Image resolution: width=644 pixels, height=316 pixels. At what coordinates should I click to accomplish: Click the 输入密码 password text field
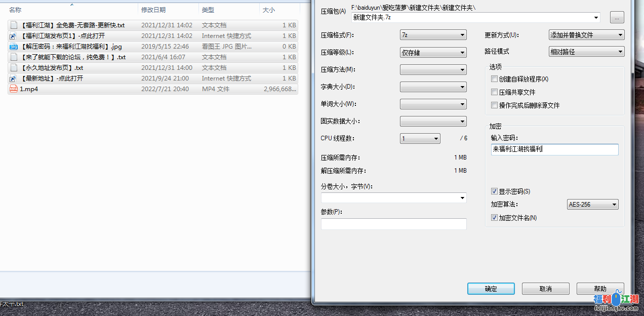coord(554,149)
